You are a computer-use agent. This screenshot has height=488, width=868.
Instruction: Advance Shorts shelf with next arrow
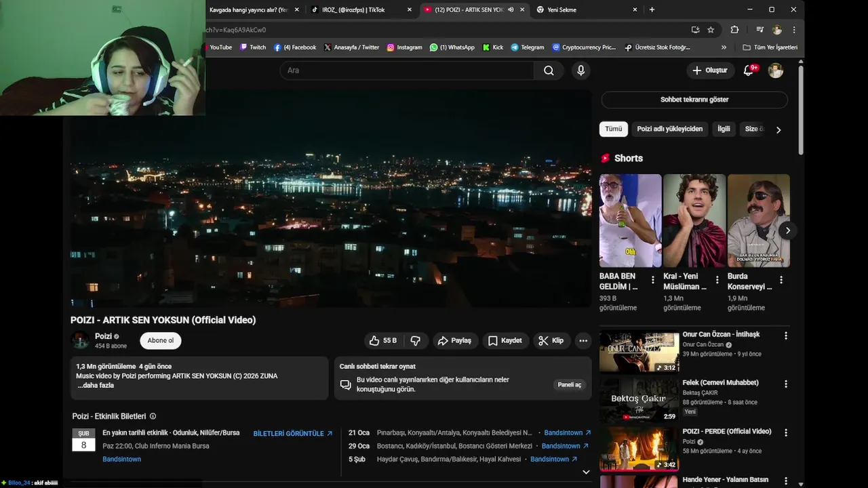click(787, 230)
